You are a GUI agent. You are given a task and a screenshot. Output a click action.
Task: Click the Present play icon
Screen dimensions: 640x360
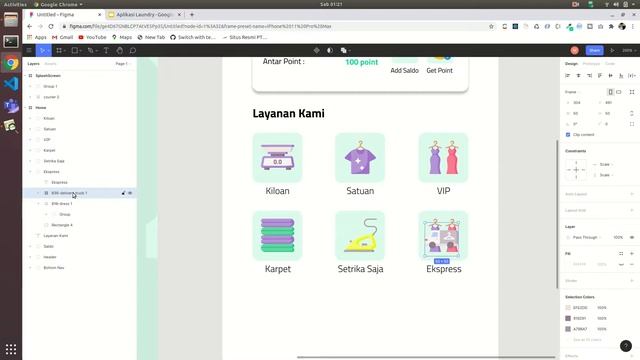pos(612,51)
